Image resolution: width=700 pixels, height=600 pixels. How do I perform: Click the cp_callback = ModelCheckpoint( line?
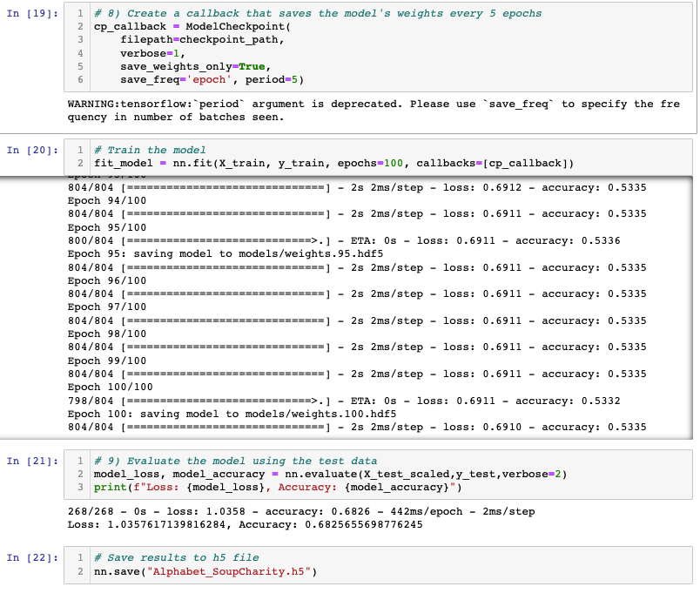[x=192, y=27]
